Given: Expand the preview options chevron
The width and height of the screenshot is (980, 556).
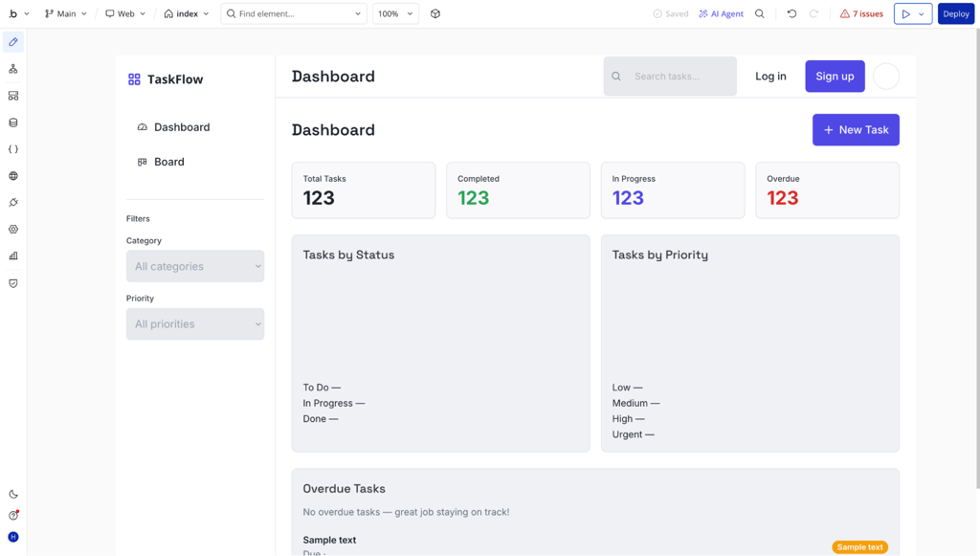Looking at the screenshot, I should coord(922,13).
